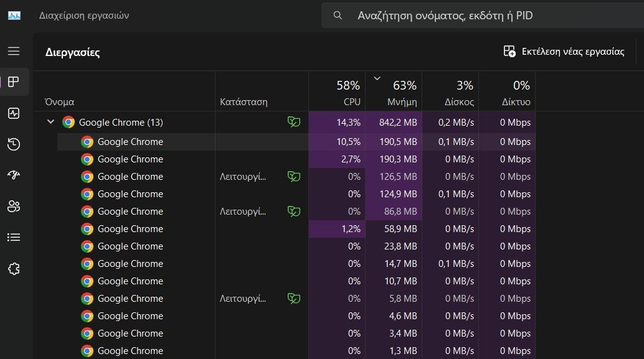Click the sort arrow above Μνήμη column
Viewport: 644px width, 359px height.
(x=377, y=78)
